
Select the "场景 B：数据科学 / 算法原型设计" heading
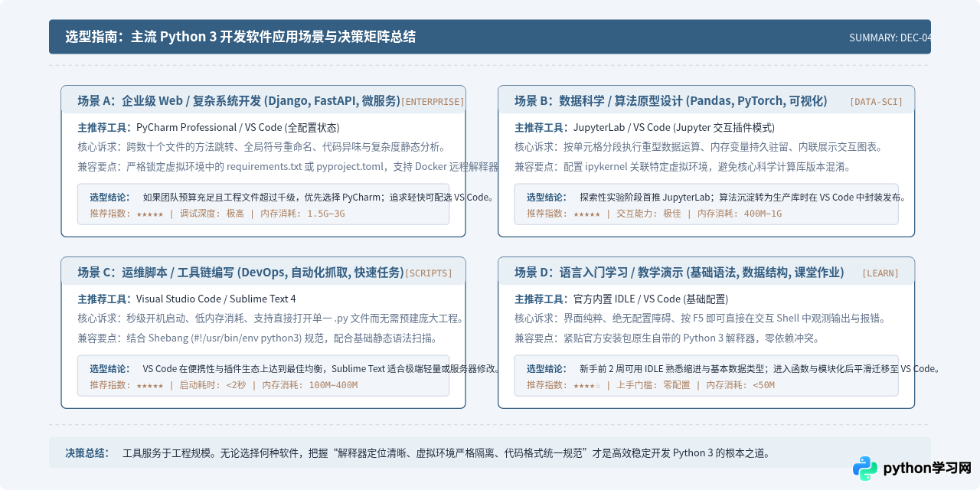pos(671,101)
